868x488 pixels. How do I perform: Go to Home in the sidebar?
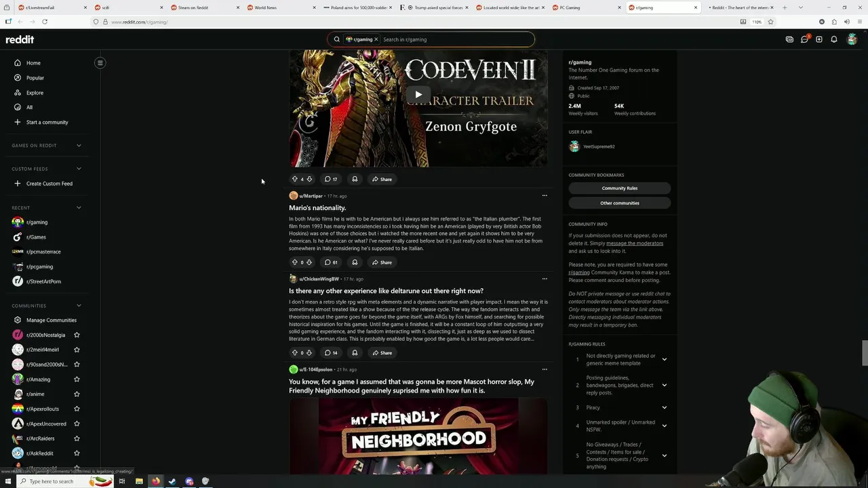pos(33,63)
